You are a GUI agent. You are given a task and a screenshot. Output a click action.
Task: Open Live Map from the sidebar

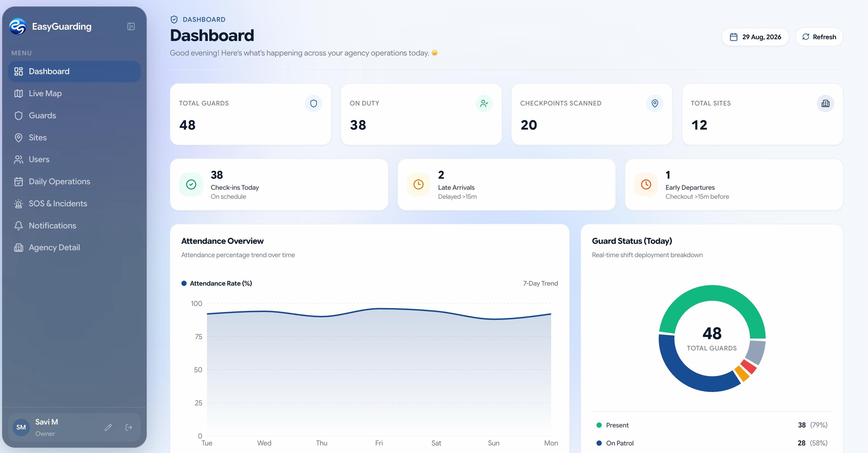[x=74, y=93]
